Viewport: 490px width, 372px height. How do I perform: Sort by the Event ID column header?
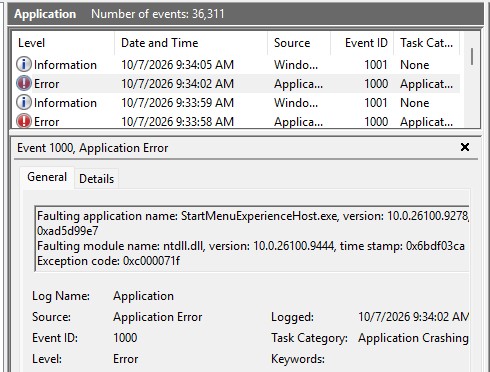click(362, 43)
